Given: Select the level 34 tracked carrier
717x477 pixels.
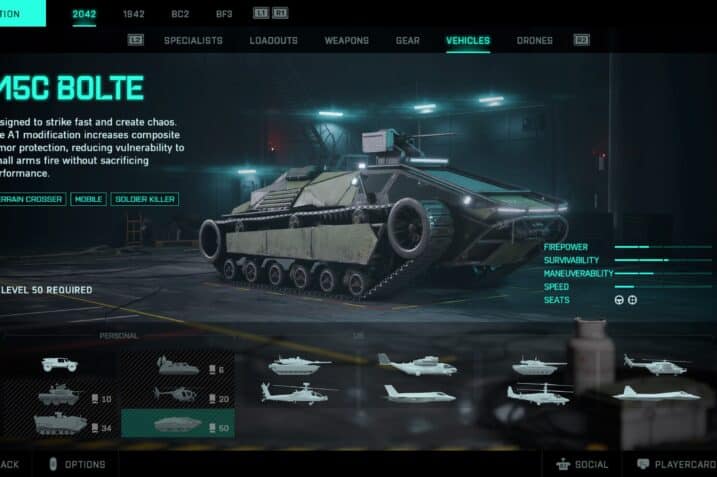Looking at the screenshot, I should click(x=59, y=424).
